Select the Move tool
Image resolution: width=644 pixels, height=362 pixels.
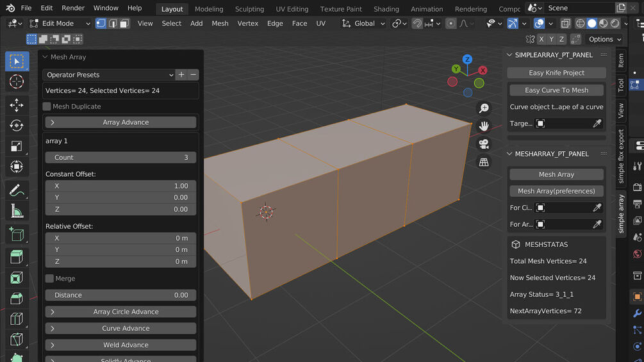pyautogui.click(x=17, y=105)
